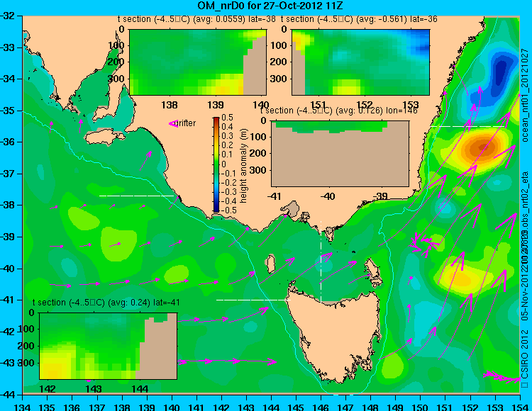Click latitude label '-32' on left axis
The height and width of the screenshot is (411, 532).
point(8,16)
